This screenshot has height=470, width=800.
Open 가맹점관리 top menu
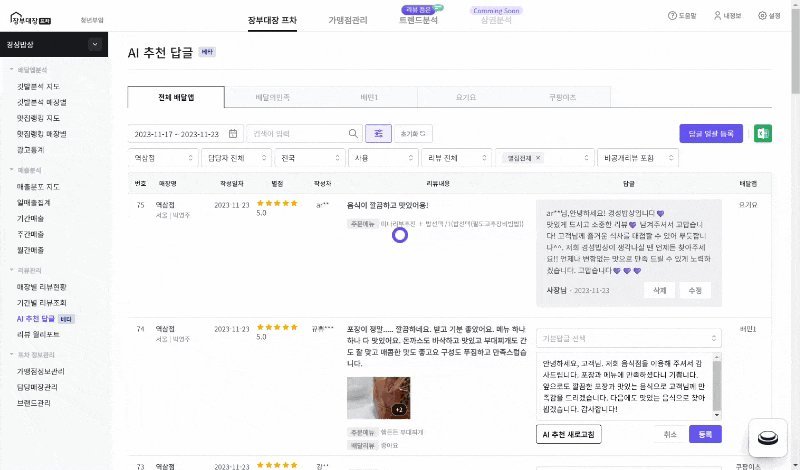pyautogui.click(x=348, y=20)
